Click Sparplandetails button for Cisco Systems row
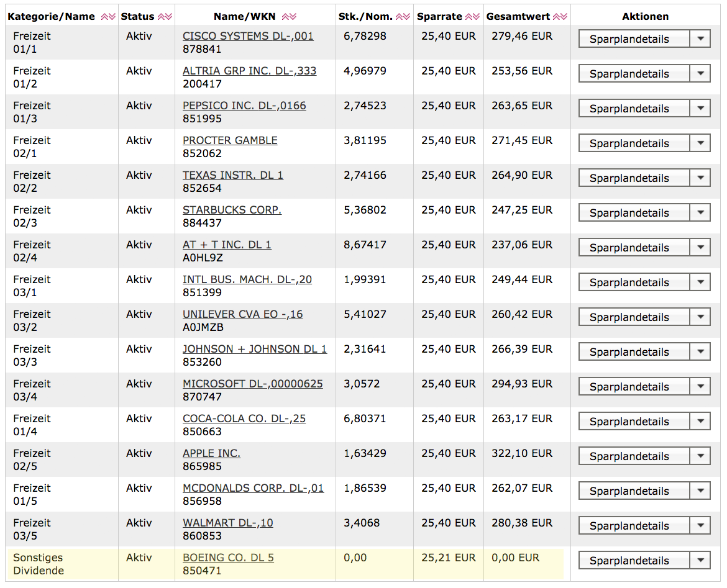 [634, 39]
